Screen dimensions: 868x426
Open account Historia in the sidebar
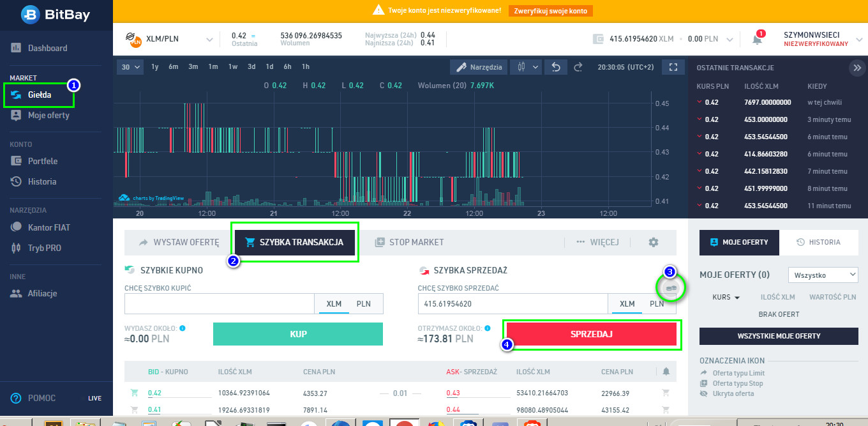pos(34,181)
